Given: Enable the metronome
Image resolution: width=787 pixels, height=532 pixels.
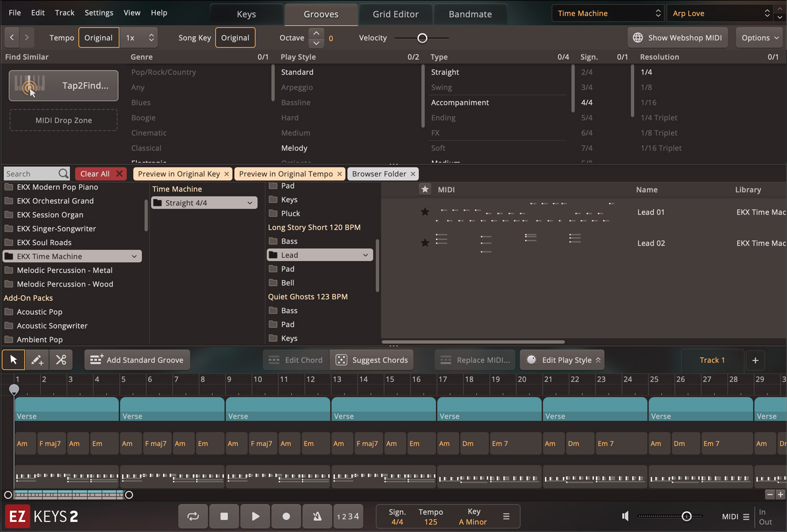Looking at the screenshot, I should (317, 516).
